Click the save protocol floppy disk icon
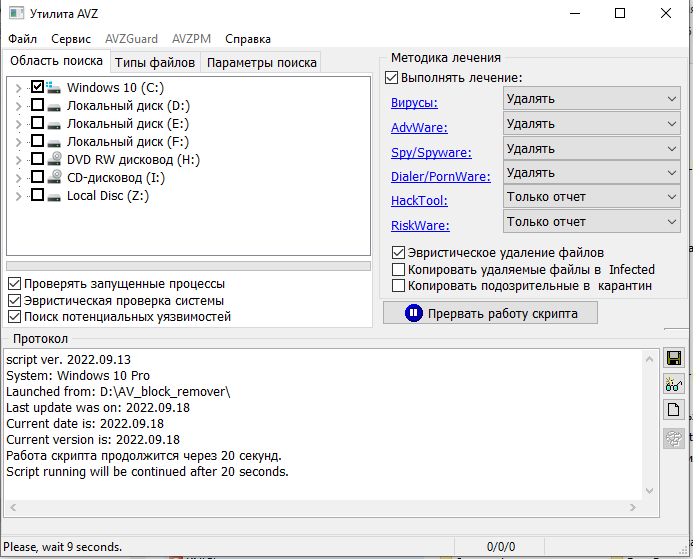This screenshot has height=559, width=693. 674,358
